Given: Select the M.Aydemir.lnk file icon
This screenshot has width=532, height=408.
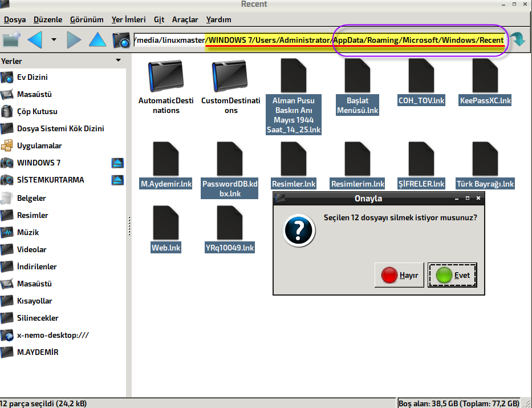Looking at the screenshot, I should (x=166, y=159).
